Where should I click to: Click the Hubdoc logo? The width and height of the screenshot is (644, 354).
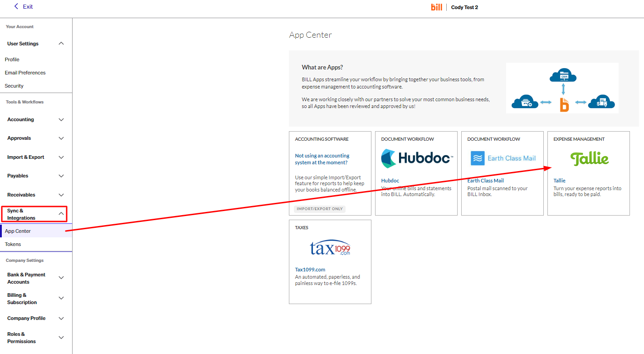[x=416, y=158]
